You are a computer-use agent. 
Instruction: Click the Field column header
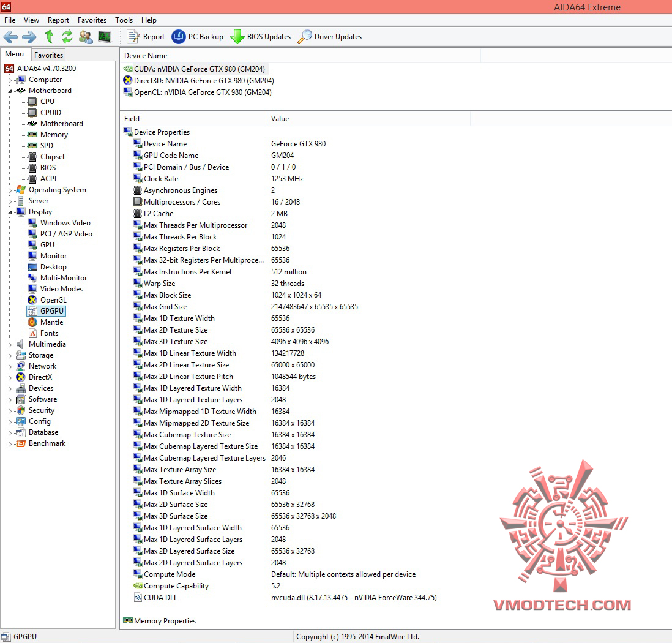[x=194, y=119]
